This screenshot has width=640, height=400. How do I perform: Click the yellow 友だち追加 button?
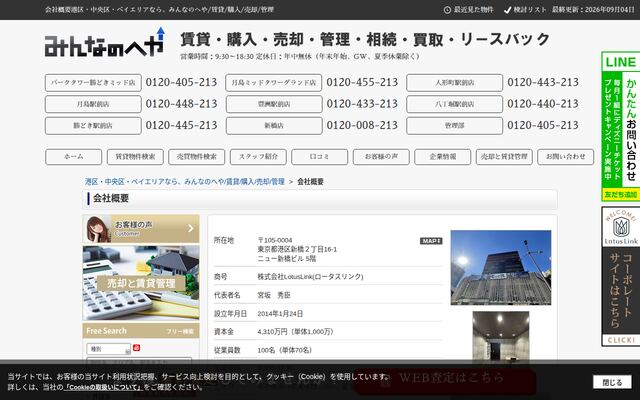click(x=620, y=195)
